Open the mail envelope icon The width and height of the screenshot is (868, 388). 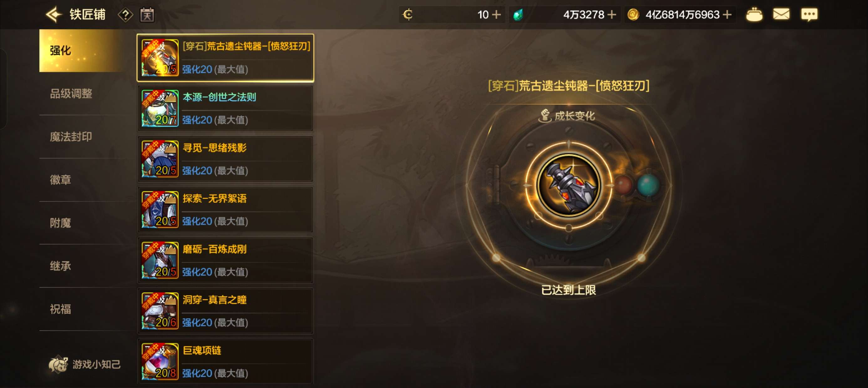[781, 14]
